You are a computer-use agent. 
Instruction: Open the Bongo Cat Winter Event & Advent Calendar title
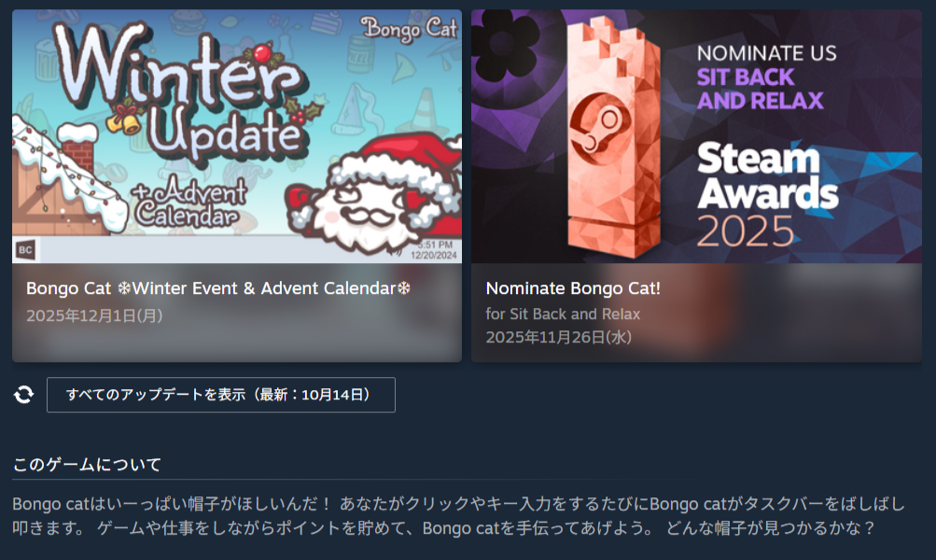(218, 288)
